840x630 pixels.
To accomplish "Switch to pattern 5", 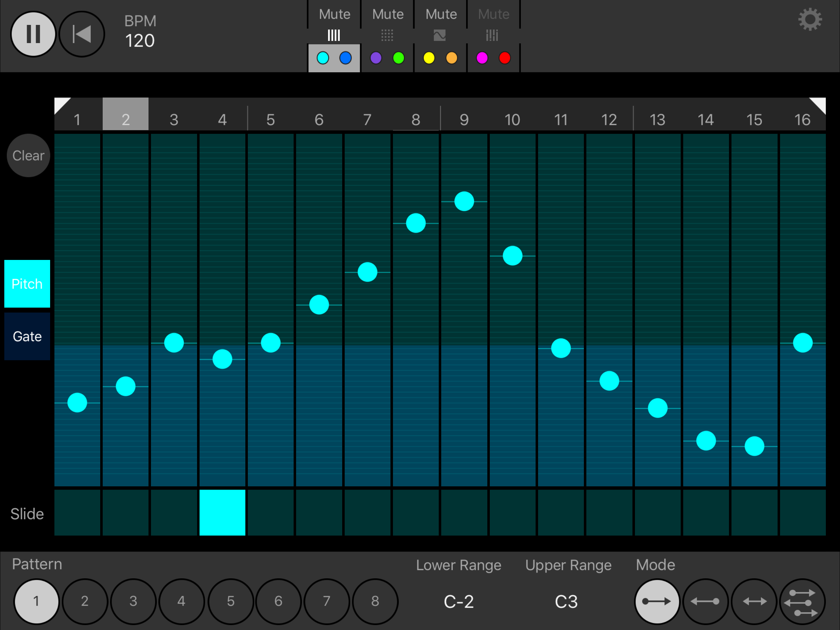I will pyautogui.click(x=231, y=601).
